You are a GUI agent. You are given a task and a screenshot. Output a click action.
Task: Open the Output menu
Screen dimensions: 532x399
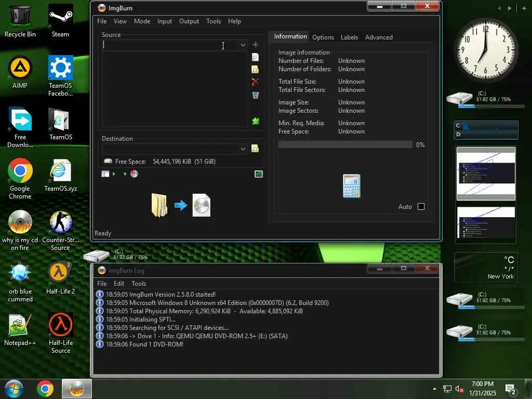[x=189, y=21]
